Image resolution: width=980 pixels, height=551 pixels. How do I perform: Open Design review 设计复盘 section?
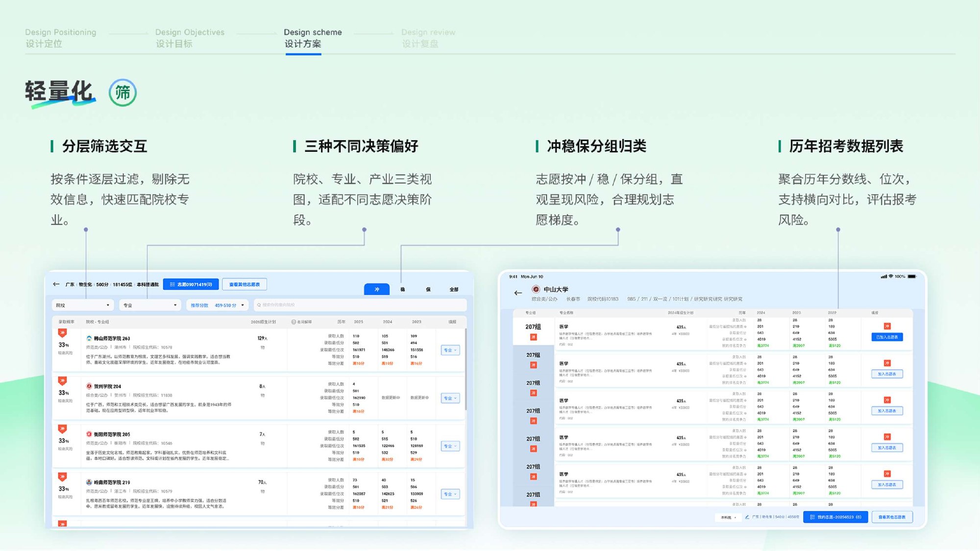pos(428,38)
